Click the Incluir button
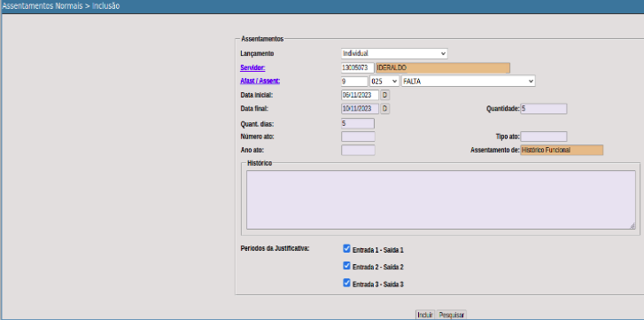The image size is (644, 320). pyautogui.click(x=425, y=315)
